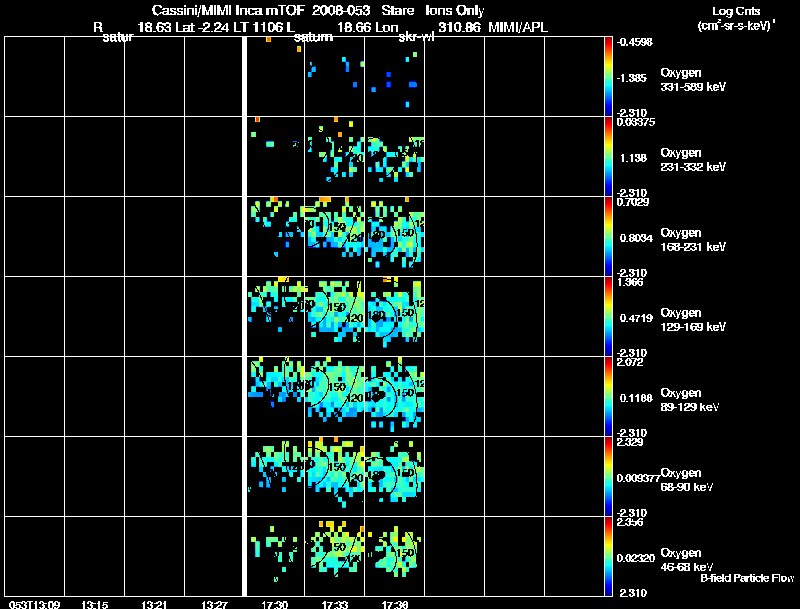Click the colorbar beside Oxygen 46-68 keV

[608, 556]
